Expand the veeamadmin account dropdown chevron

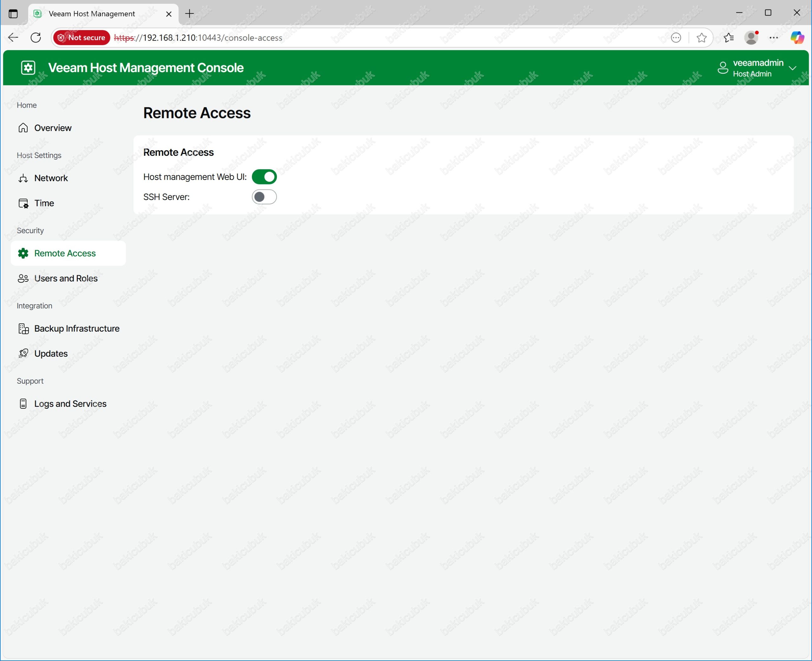[x=793, y=68]
